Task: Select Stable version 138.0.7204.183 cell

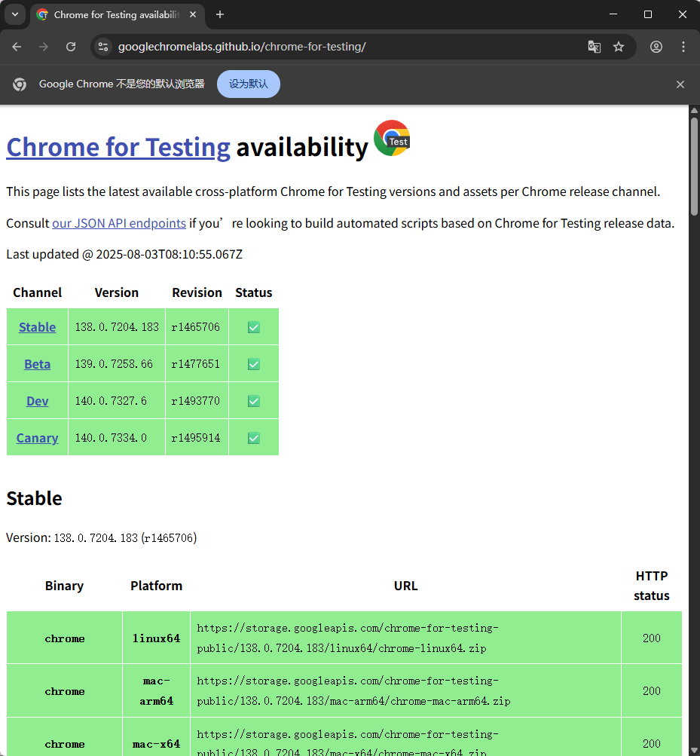Action: pyautogui.click(x=117, y=327)
